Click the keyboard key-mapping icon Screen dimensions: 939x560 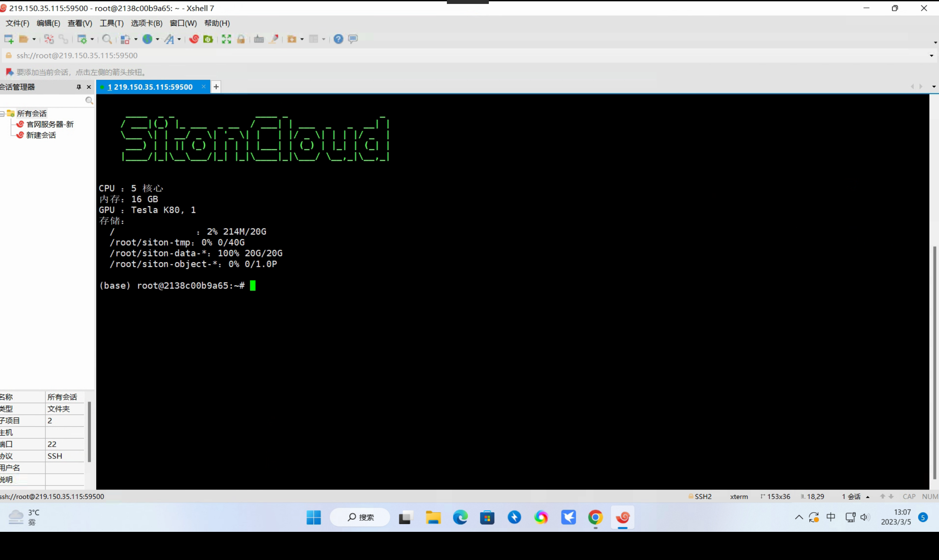(259, 39)
